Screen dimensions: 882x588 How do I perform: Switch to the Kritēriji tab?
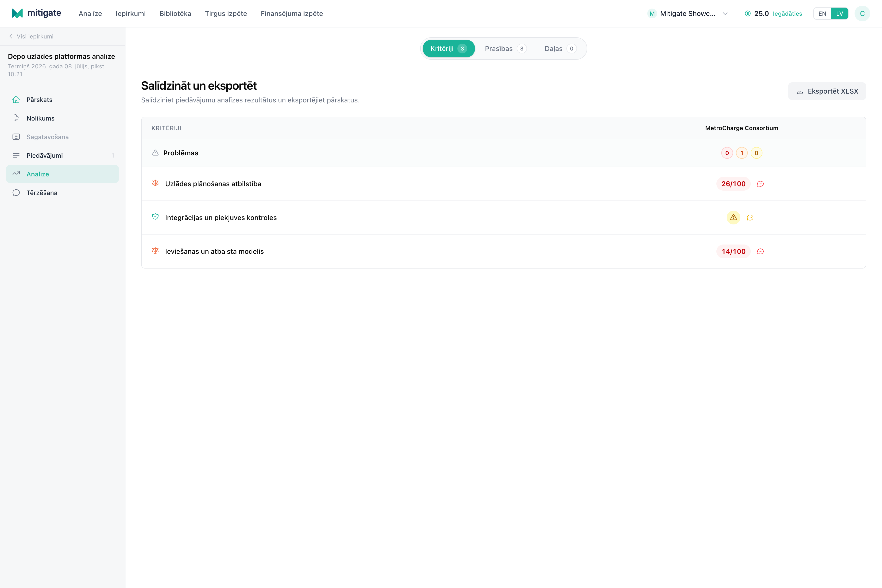click(449, 48)
